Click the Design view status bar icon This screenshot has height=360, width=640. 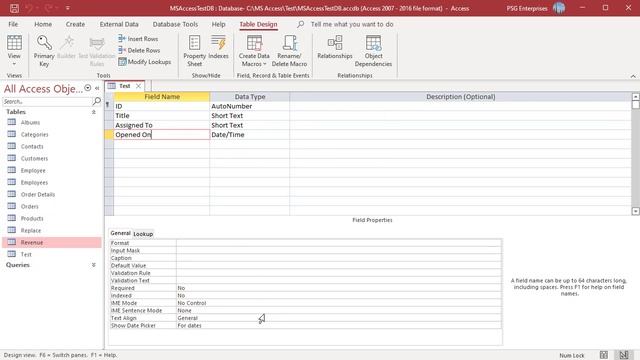(623, 355)
